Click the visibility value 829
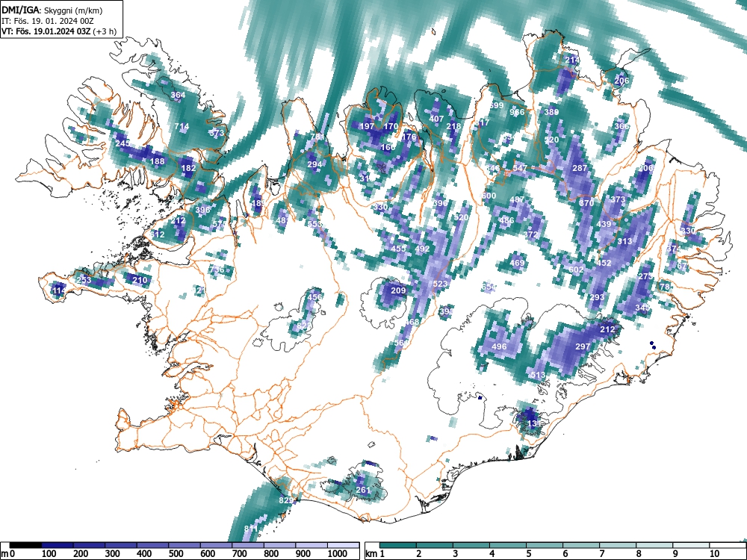 click(x=286, y=500)
